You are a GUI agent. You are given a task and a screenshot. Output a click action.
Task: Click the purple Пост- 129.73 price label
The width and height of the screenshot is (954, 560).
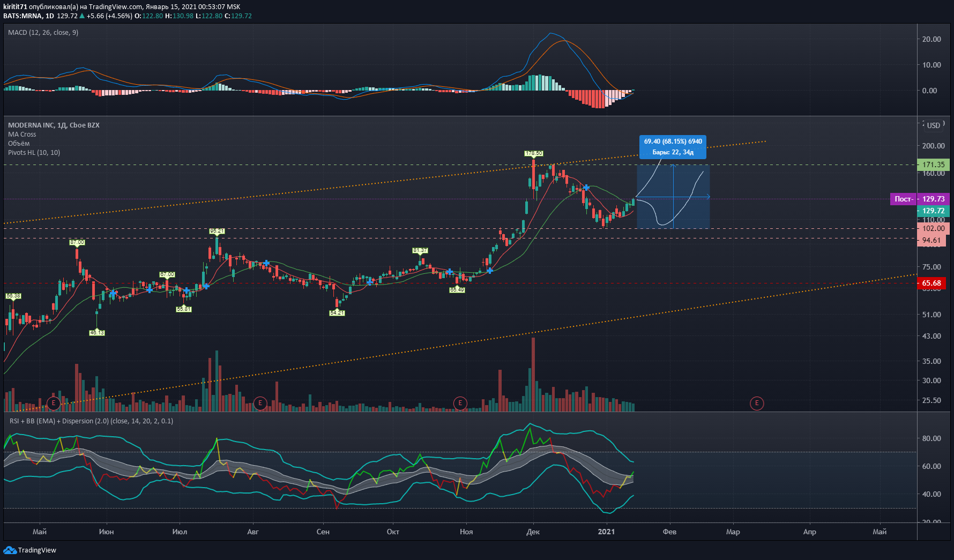click(920, 199)
